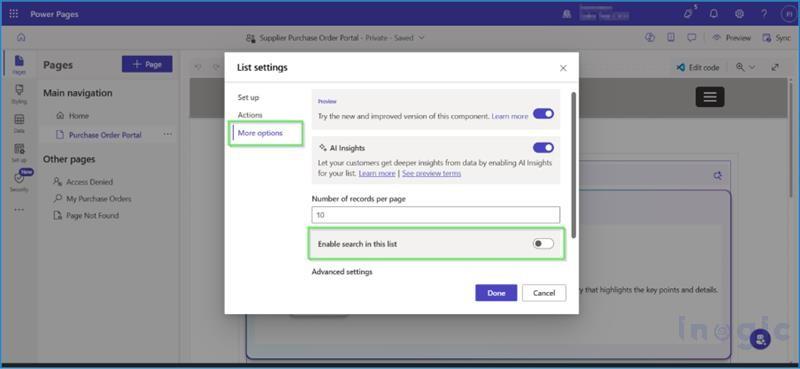Click the Main navigation heading
Image resolution: width=800 pixels, height=369 pixels.
pos(78,93)
